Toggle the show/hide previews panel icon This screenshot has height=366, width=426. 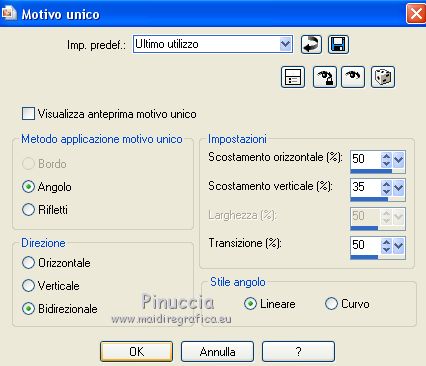[x=293, y=77]
